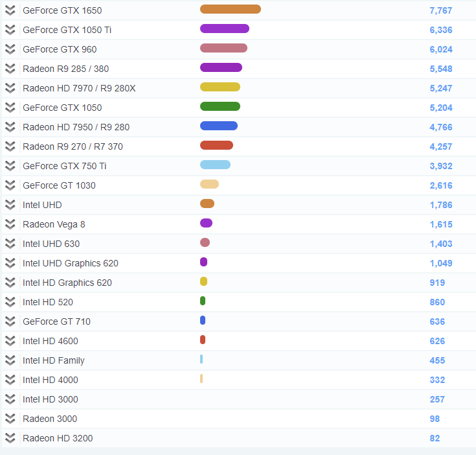Expand the Intel UHD 630 row chevron

point(10,244)
